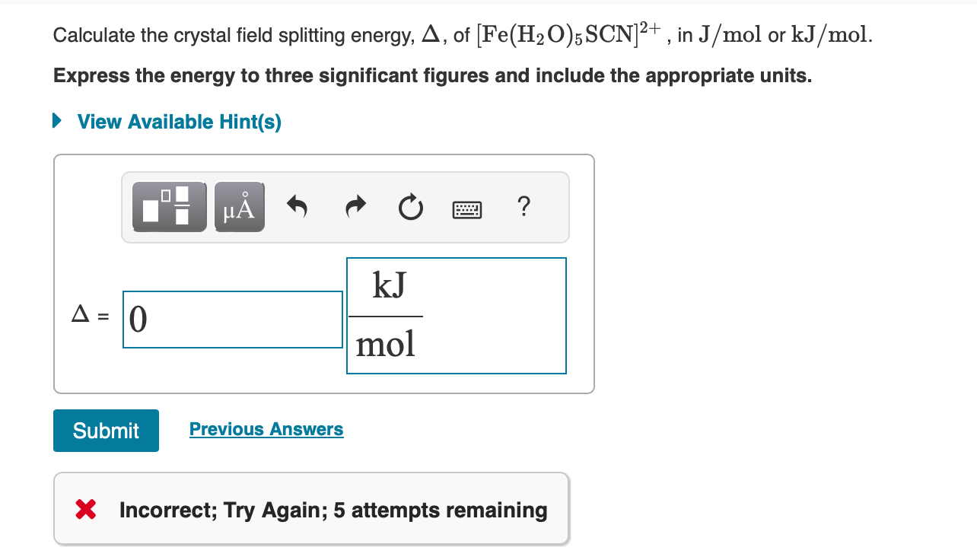
Task: Select the answer field showing 0
Action: [x=232, y=319]
